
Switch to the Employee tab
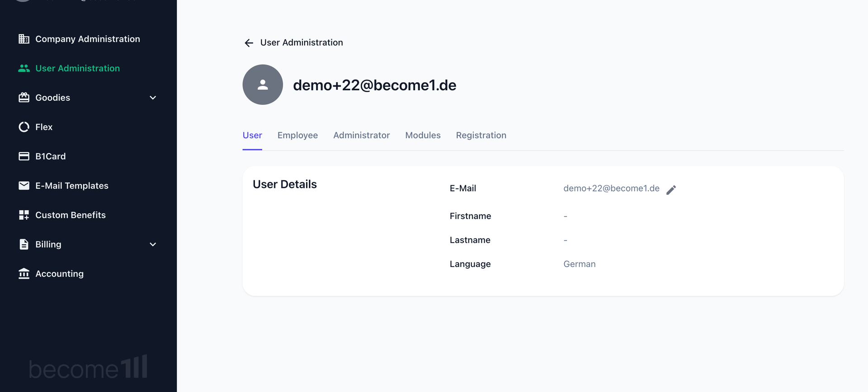click(297, 135)
